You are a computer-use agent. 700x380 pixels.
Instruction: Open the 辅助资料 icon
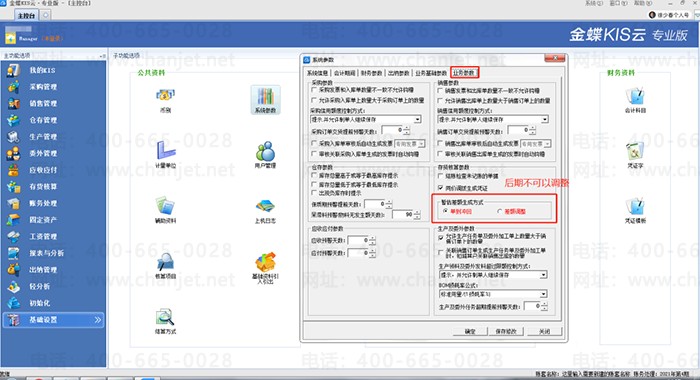(165, 209)
